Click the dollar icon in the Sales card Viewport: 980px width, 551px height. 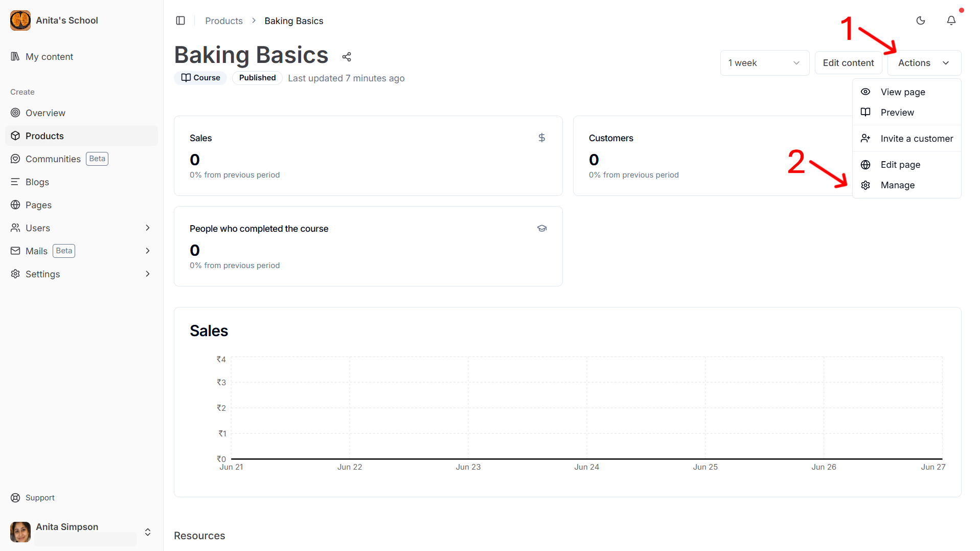[x=542, y=138]
